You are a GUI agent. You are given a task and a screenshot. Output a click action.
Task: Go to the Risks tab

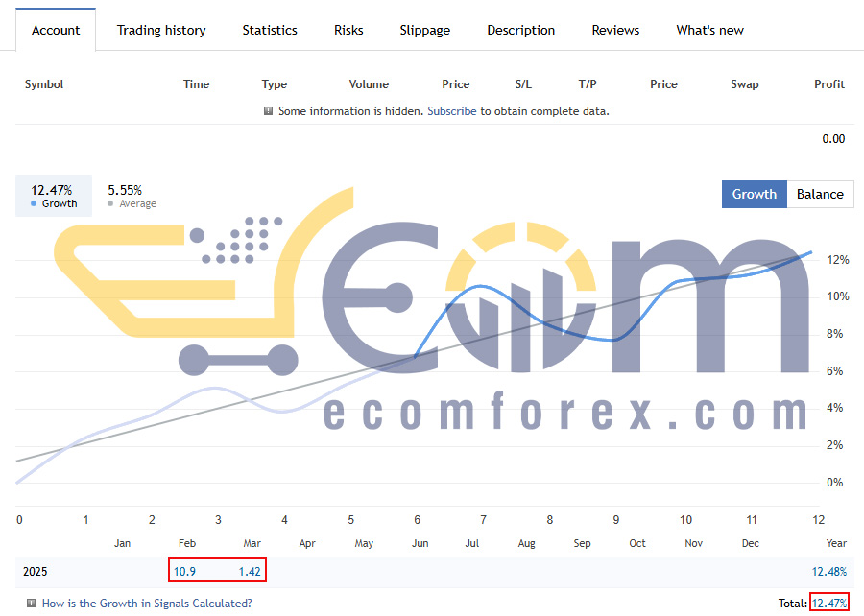point(348,31)
